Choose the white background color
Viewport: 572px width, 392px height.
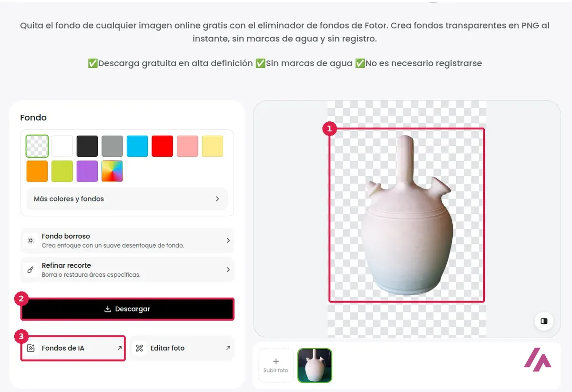point(62,146)
